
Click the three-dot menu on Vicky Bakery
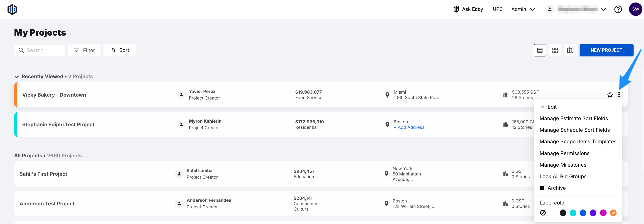click(x=619, y=95)
